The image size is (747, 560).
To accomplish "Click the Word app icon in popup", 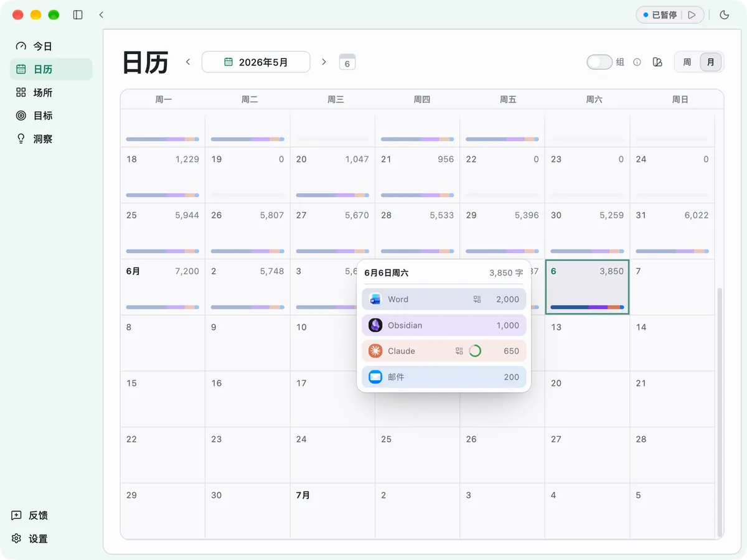I will (x=375, y=299).
